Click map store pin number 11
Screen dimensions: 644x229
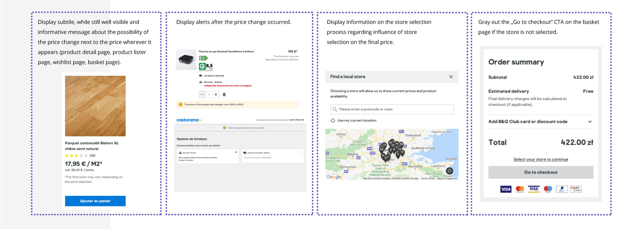pos(386,158)
